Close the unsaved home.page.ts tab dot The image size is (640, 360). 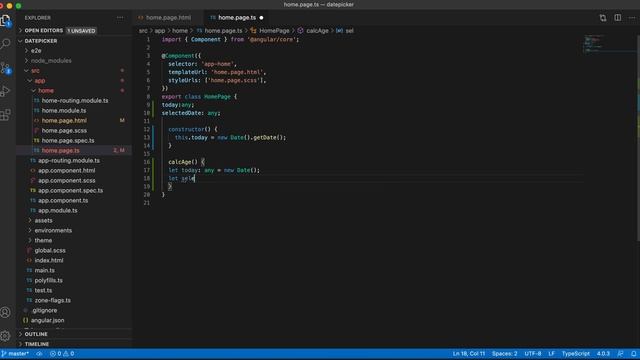(261, 18)
